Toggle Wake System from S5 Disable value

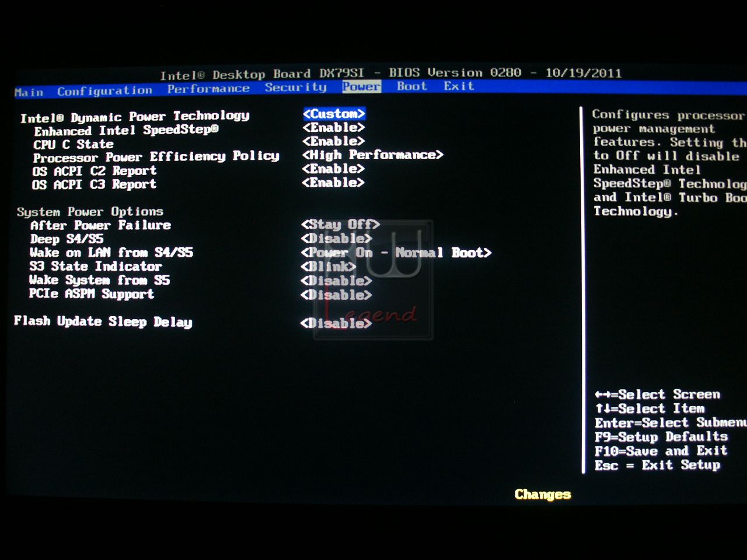(x=336, y=281)
